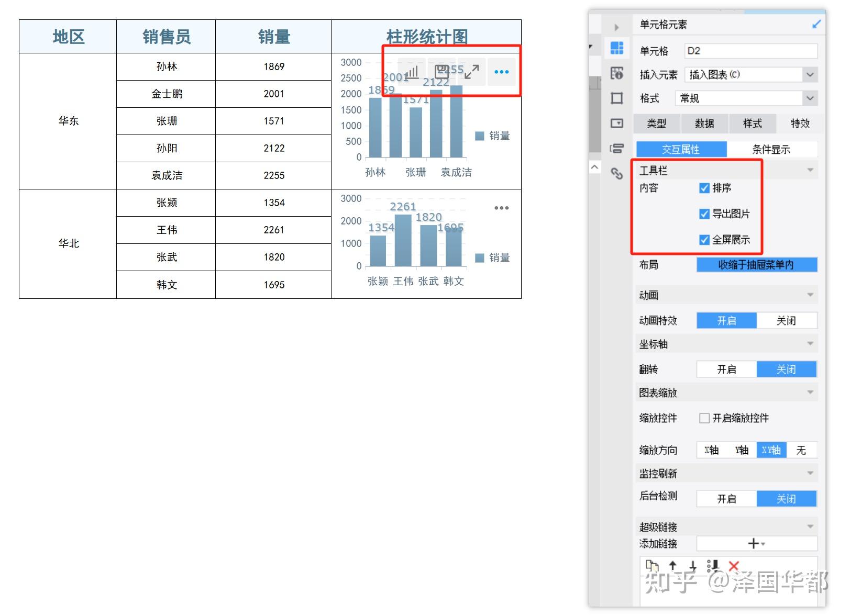Click the sort icon on the chart toolbar
This screenshot has width=850, height=616.
[413, 71]
